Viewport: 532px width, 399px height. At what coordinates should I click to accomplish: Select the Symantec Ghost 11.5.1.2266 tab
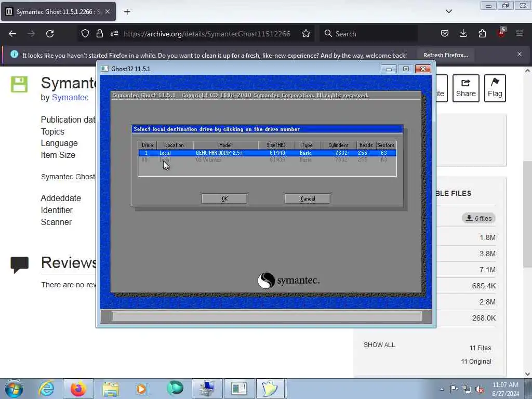pyautogui.click(x=58, y=12)
